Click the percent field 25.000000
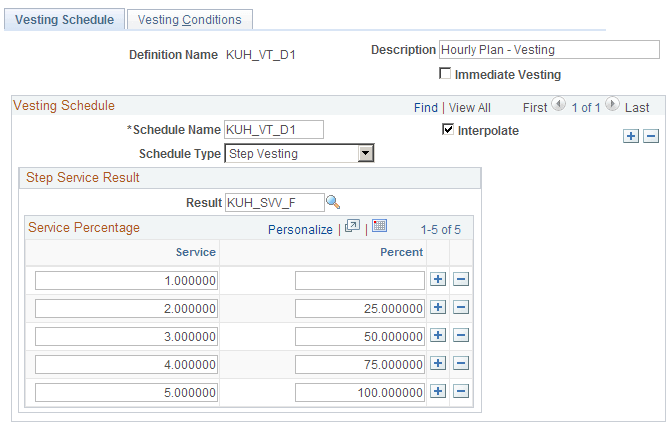Viewport: 672px width, 427px height. click(x=360, y=308)
